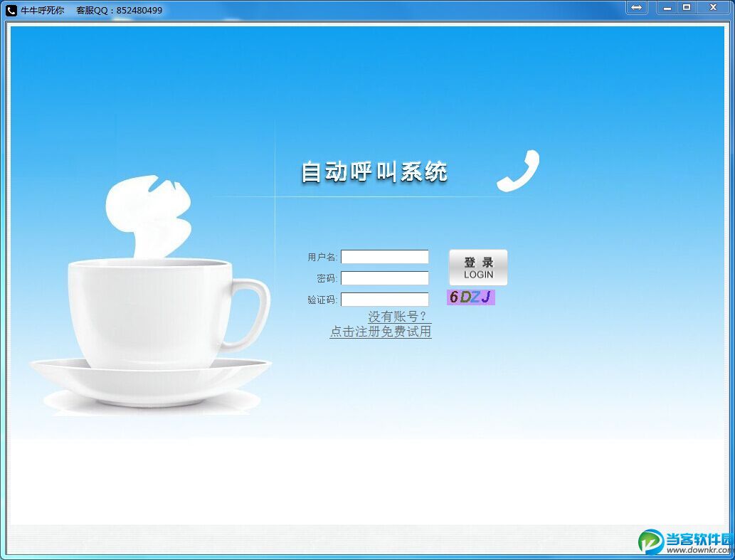Click inside the 密码 input box

point(384,278)
